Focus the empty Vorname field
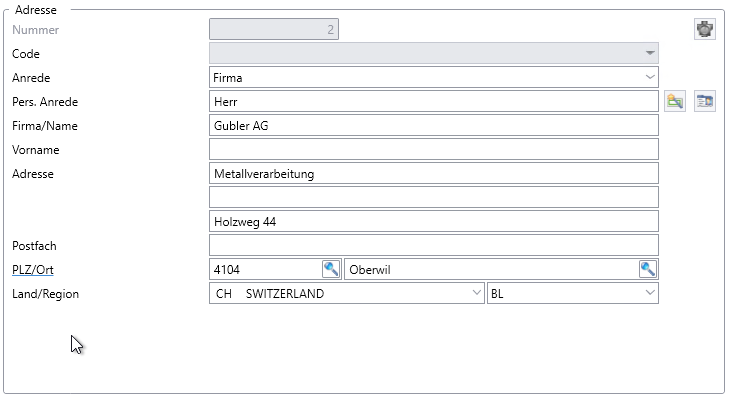The image size is (730, 398). click(433, 149)
